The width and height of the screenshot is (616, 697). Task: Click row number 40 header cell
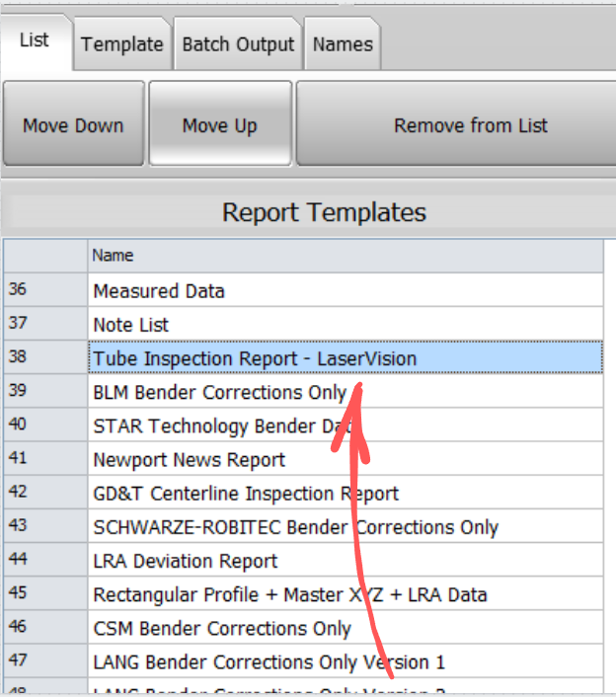coord(44,426)
